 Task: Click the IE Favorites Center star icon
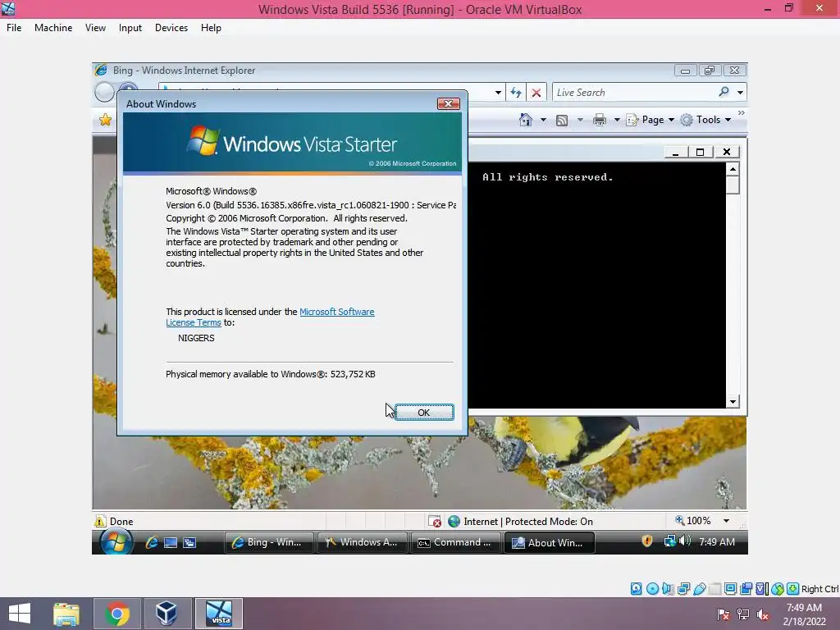pos(105,120)
